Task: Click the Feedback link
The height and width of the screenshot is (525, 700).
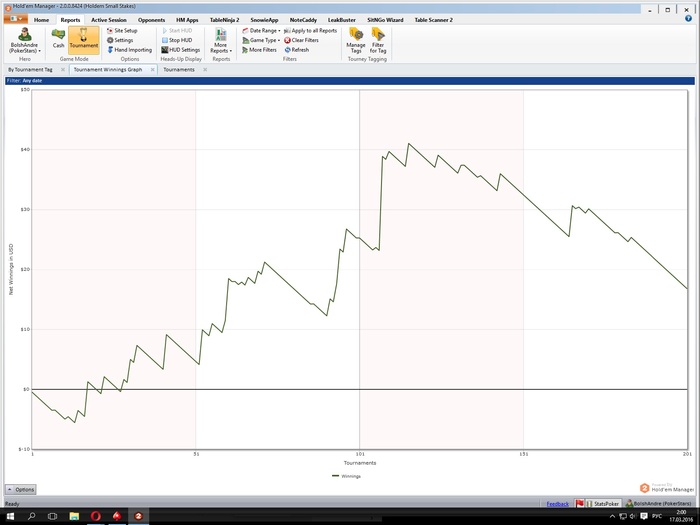Action: pos(558,504)
